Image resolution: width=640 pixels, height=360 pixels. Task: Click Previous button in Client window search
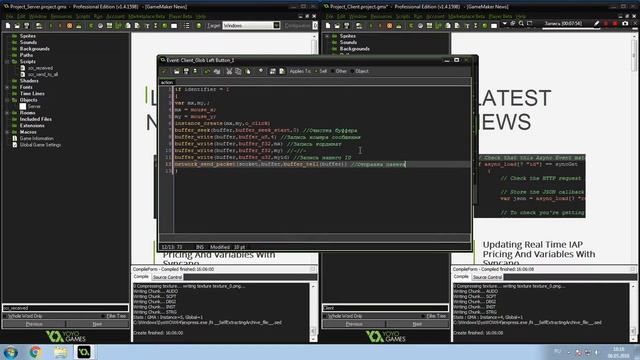coord(354,324)
